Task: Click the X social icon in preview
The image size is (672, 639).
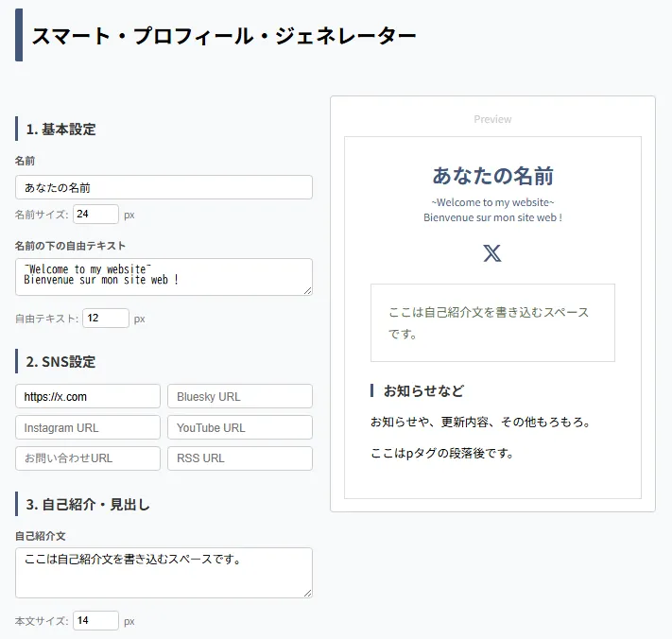Action: pyautogui.click(x=492, y=253)
